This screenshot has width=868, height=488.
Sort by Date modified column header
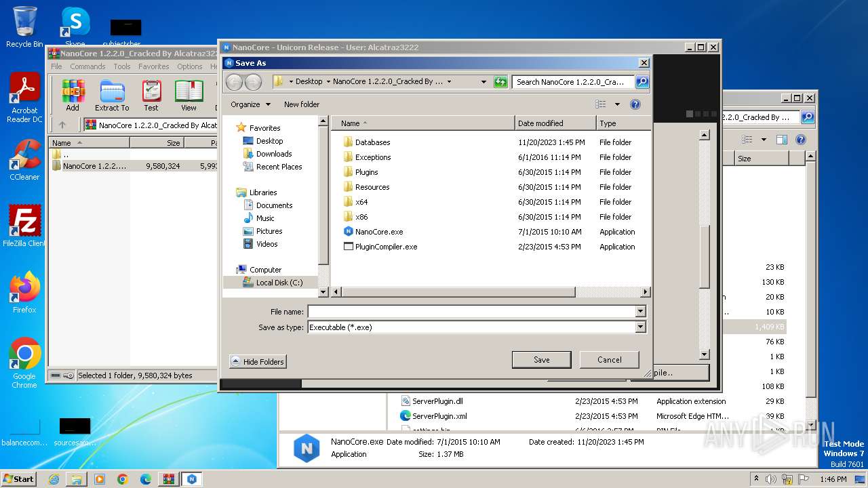click(556, 123)
